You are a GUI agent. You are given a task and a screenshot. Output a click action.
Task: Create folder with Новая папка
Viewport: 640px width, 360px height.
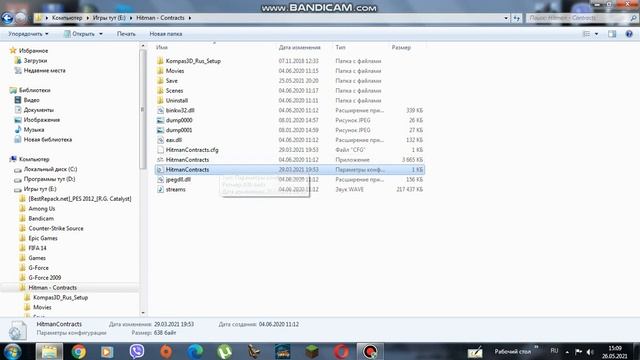tap(166, 34)
